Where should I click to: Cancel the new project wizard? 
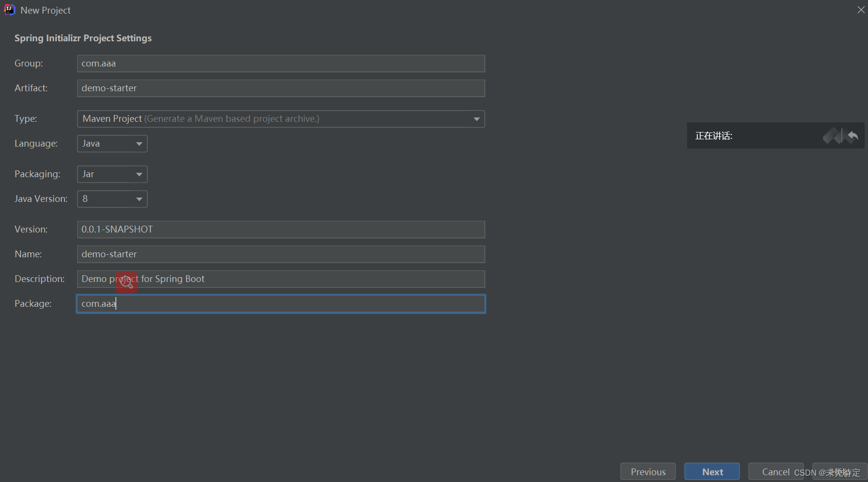(x=776, y=472)
